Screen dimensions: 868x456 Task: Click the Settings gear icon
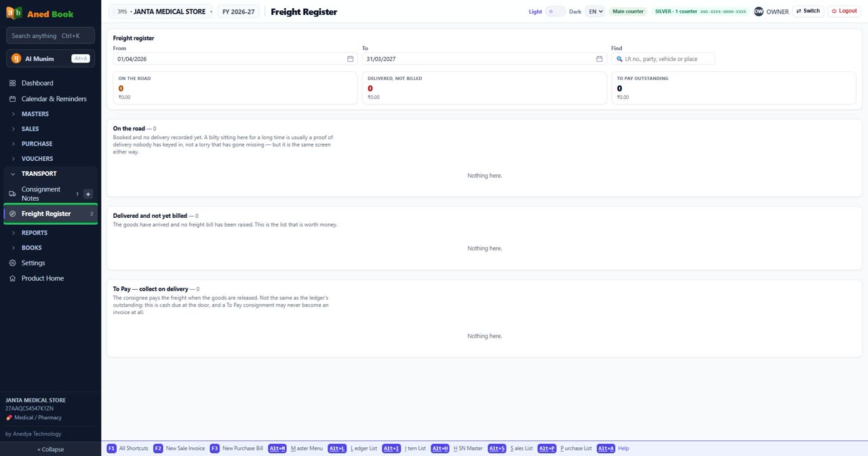tap(12, 263)
